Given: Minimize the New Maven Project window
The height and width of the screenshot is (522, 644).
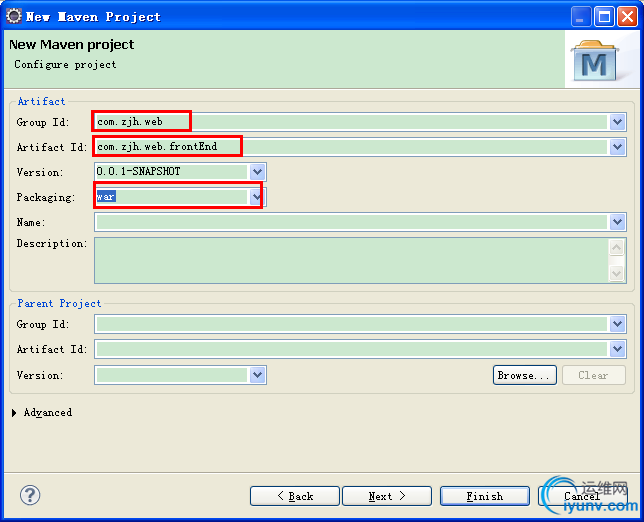Looking at the screenshot, I should click(580, 17).
